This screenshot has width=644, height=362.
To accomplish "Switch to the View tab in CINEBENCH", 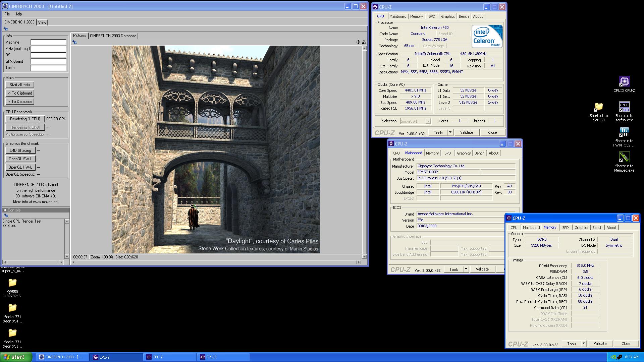I will 42,22.
